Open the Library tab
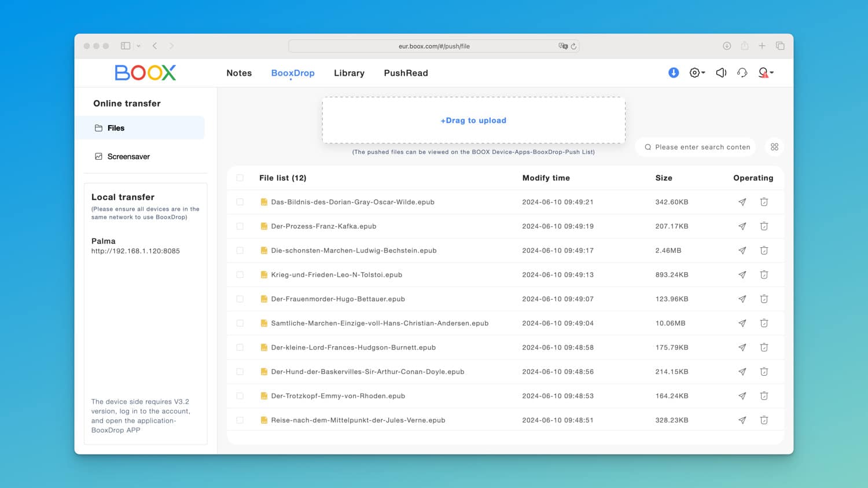Image resolution: width=868 pixels, height=488 pixels. 349,73
